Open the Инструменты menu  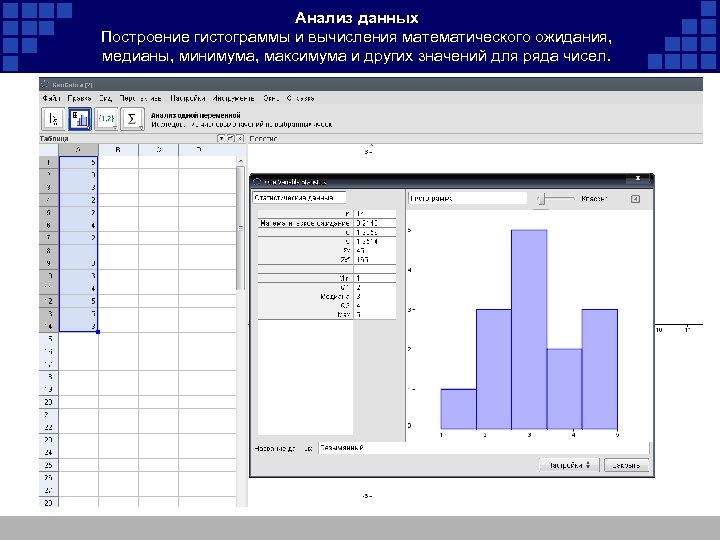pyautogui.click(x=233, y=98)
